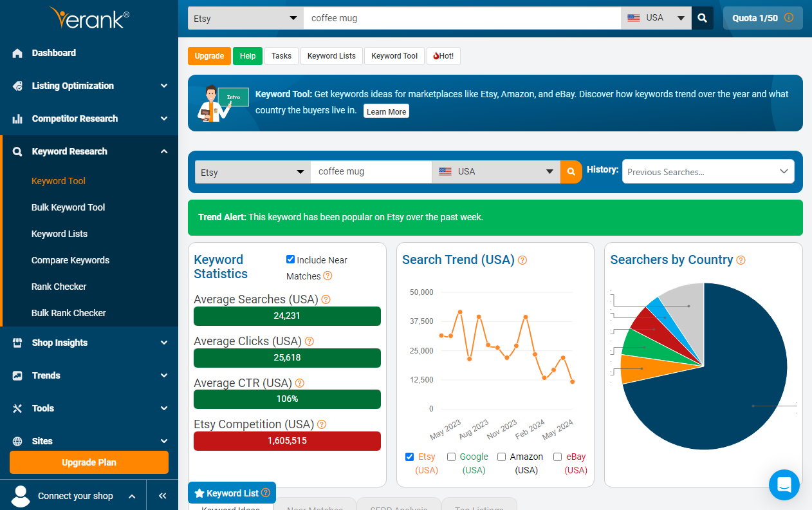Open Bulk Rank Checker in sidebar

click(x=69, y=313)
